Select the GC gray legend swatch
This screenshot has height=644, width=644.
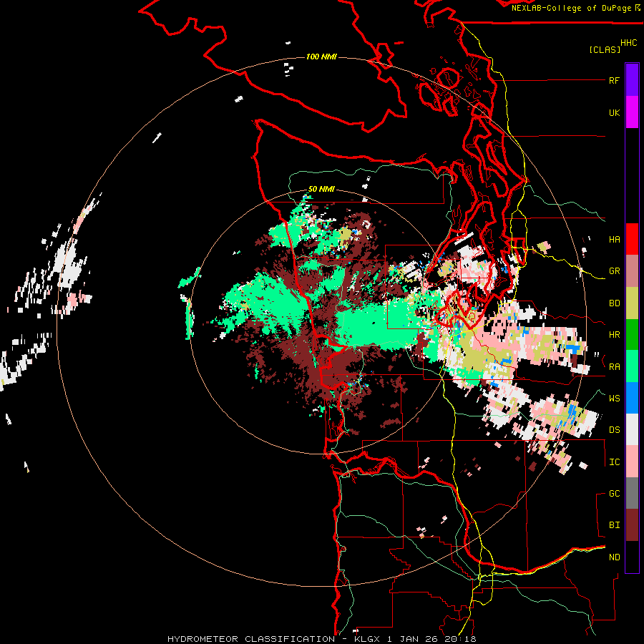tap(632, 493)
